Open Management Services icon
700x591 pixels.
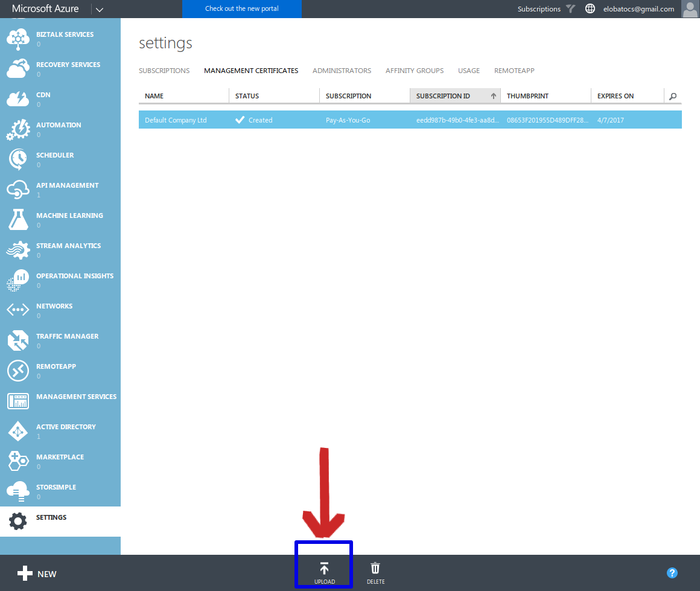pos(18,401)
